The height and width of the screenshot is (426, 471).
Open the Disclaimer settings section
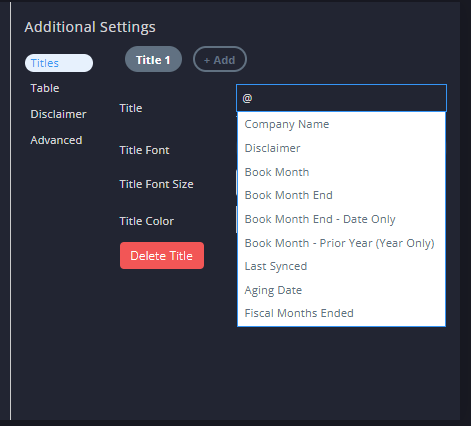[x=58, y=114]
